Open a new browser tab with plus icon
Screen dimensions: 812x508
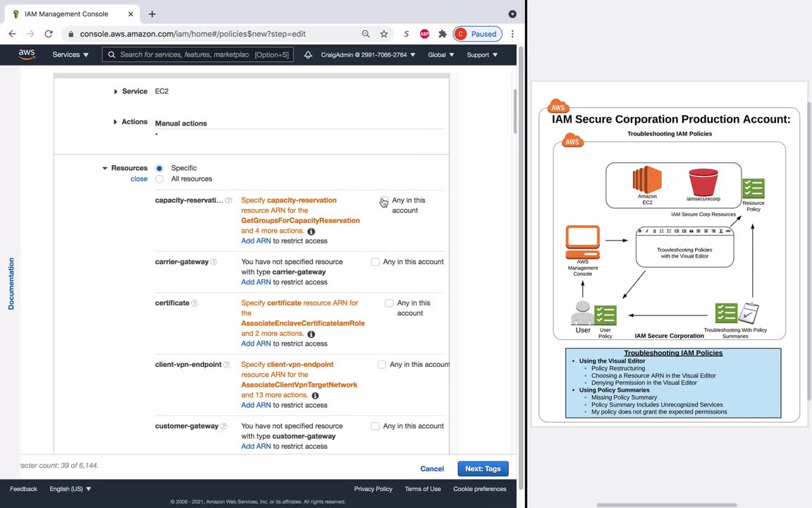152,14
